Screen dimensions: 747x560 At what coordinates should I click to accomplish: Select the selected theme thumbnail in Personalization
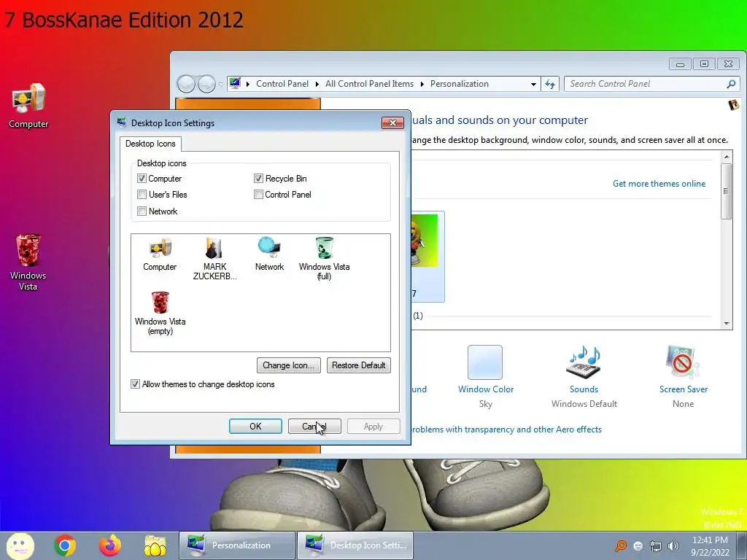coord(427,256)
